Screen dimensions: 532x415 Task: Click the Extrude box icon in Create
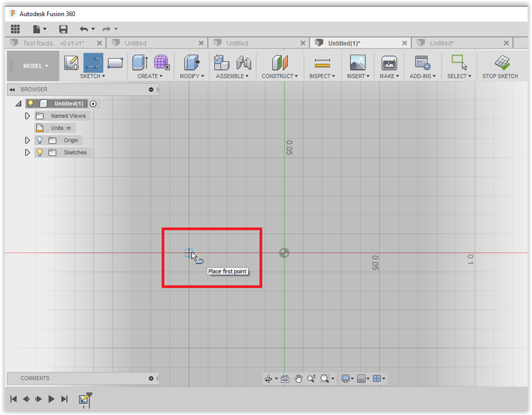(139, 63)
